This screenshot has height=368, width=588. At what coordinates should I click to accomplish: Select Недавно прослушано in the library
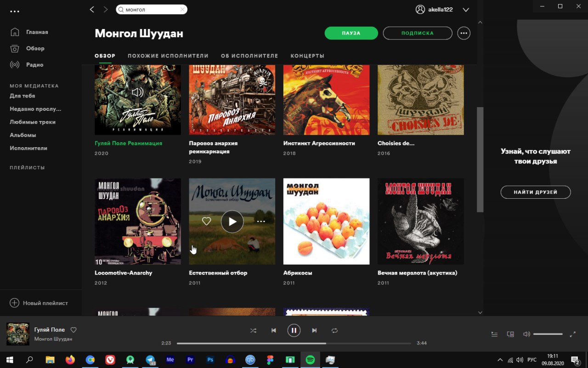[x=35, y=109]
